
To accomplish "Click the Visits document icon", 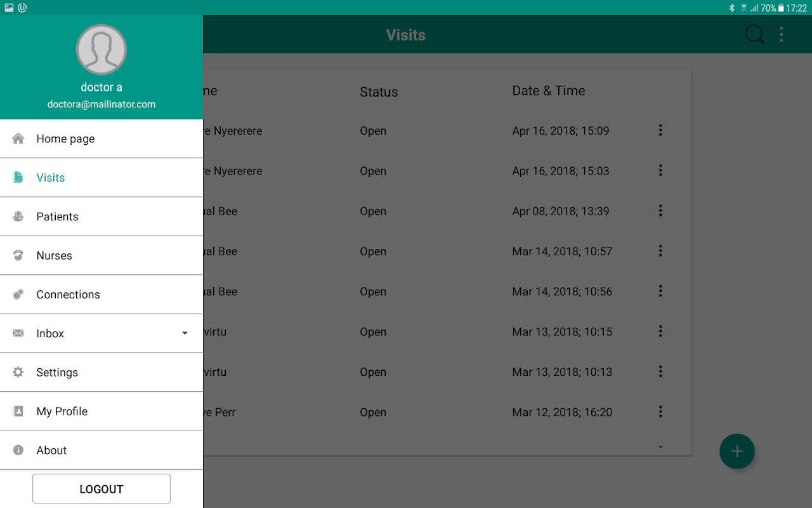I will 18,177.
